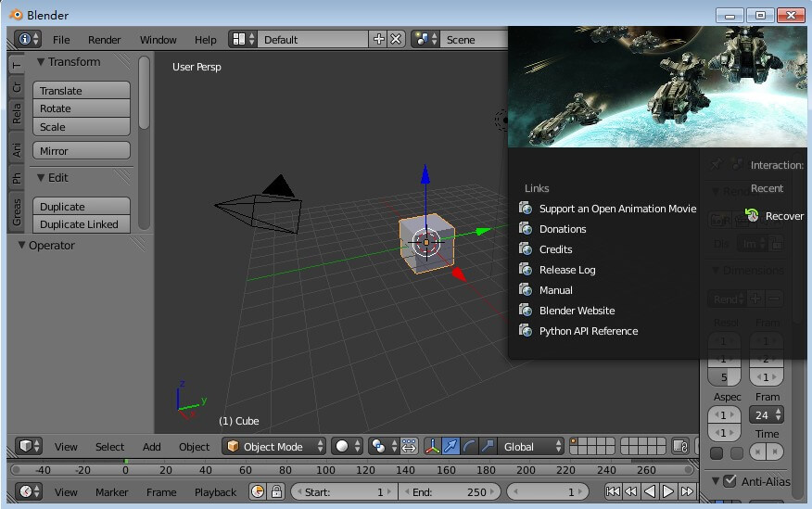Click the Rotate button
Viewport: 812px width, 509px height.
pos(82,108)
